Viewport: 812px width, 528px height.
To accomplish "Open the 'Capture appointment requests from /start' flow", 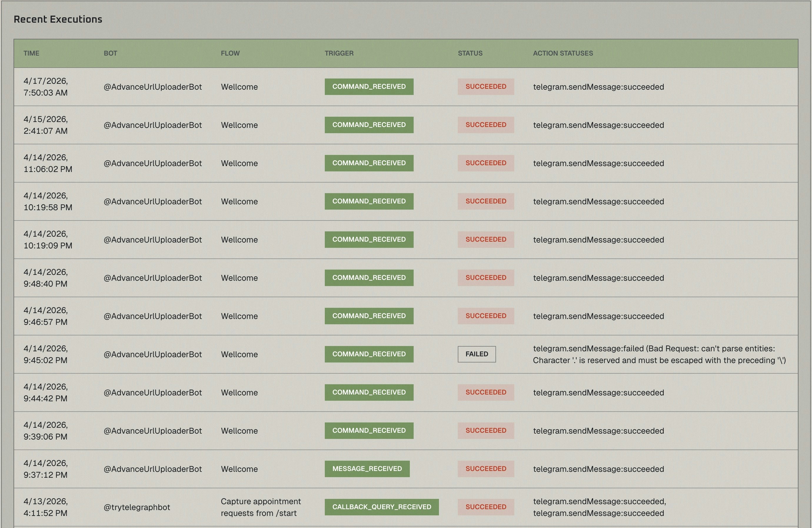I will tap(261, 507).
